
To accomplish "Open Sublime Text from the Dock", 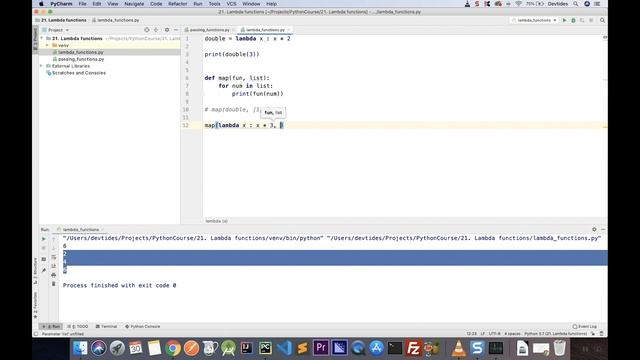I will pos(302,348).
